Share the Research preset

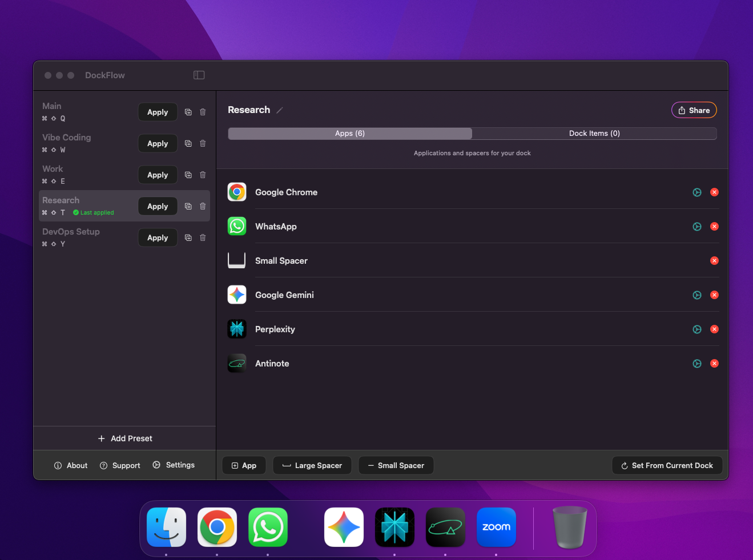pyautogui.click(x=694, y=110)
